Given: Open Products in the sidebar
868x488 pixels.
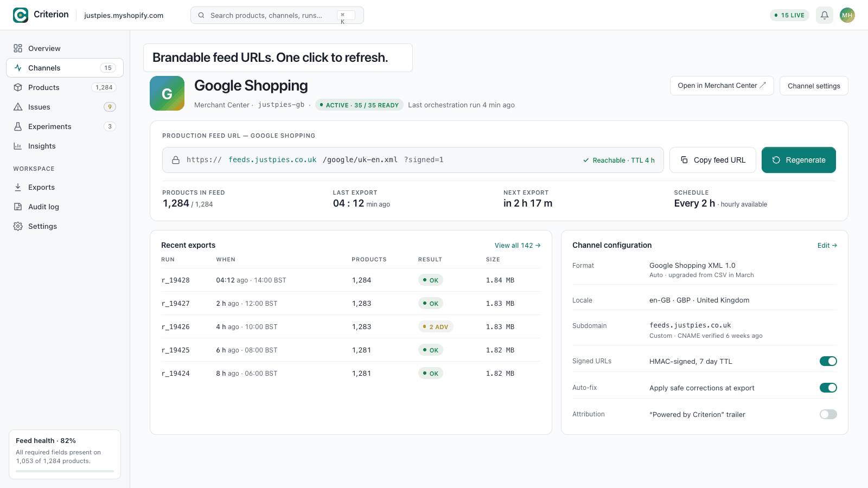Looking at the screenshot, I should [x=65, y=87].
